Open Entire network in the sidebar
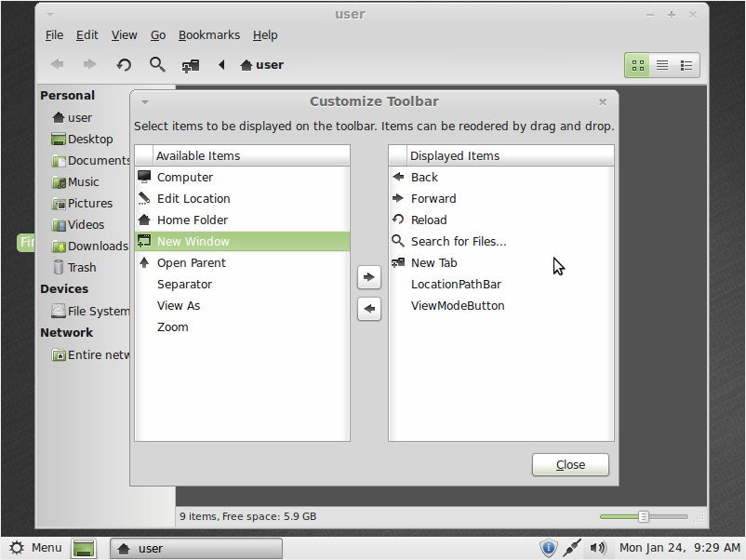746x560 pixels. point(90,355)
